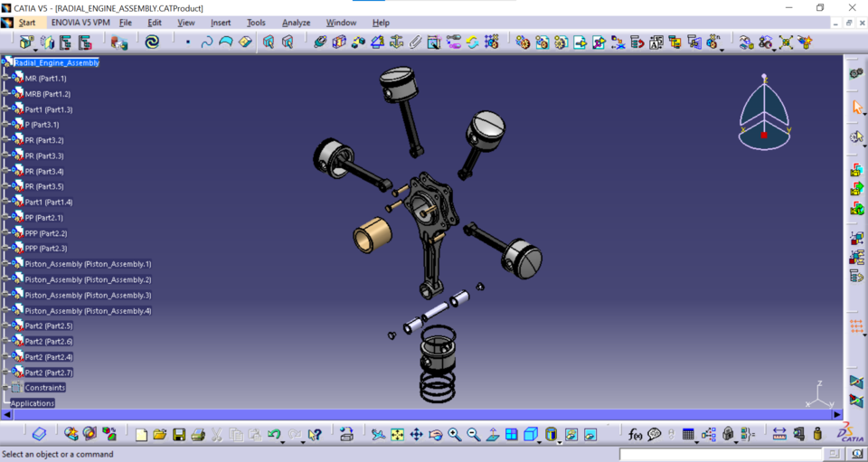Activate the Pan view tool
868x462 pixels.
click(x=416, y=435)
